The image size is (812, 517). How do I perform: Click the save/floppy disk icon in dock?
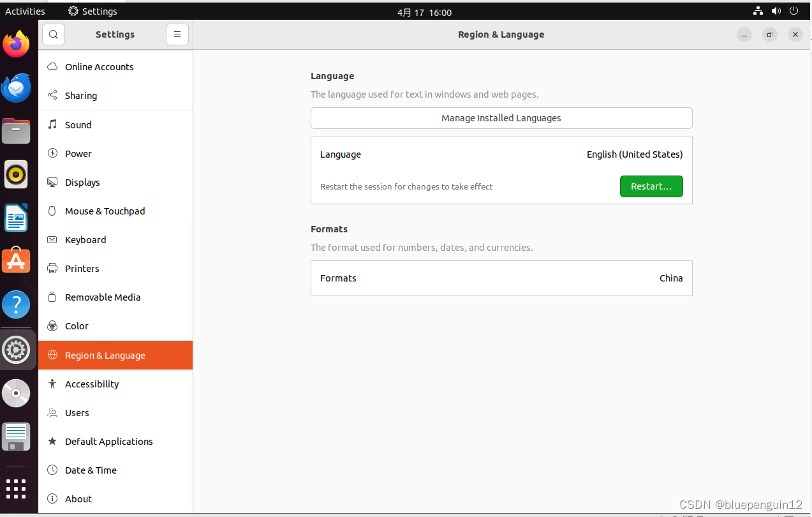16,437
